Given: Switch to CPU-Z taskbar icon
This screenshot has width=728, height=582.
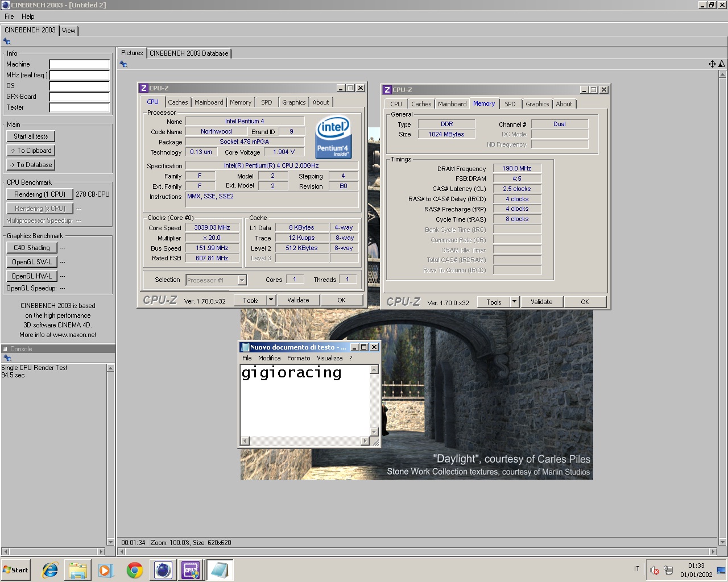Looking at the screenshot, I should point(191,570).
